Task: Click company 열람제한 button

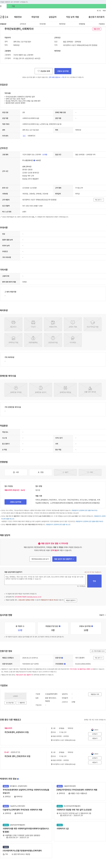Action: coord(21,703)
